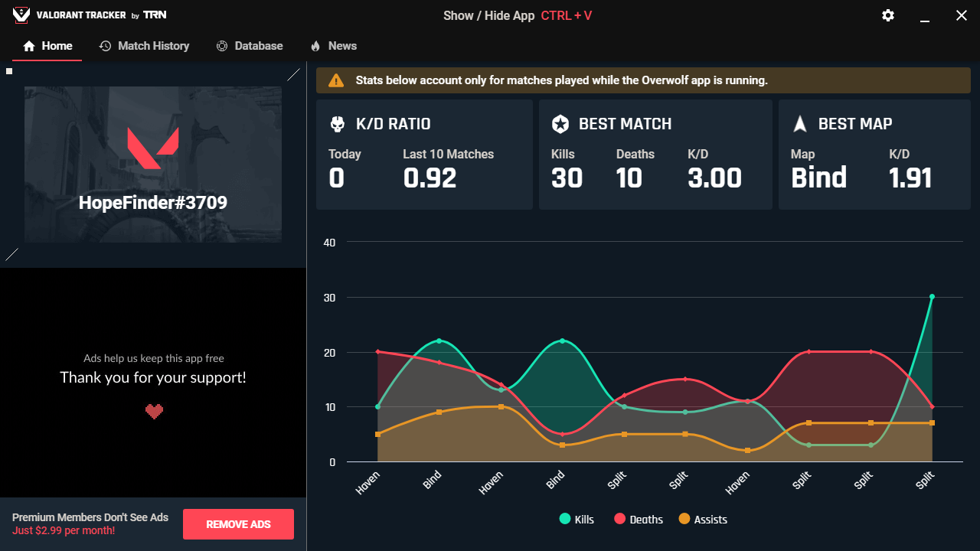Click the Best Map K/D value 1.91
980x551 pixels.
point(910,178)
